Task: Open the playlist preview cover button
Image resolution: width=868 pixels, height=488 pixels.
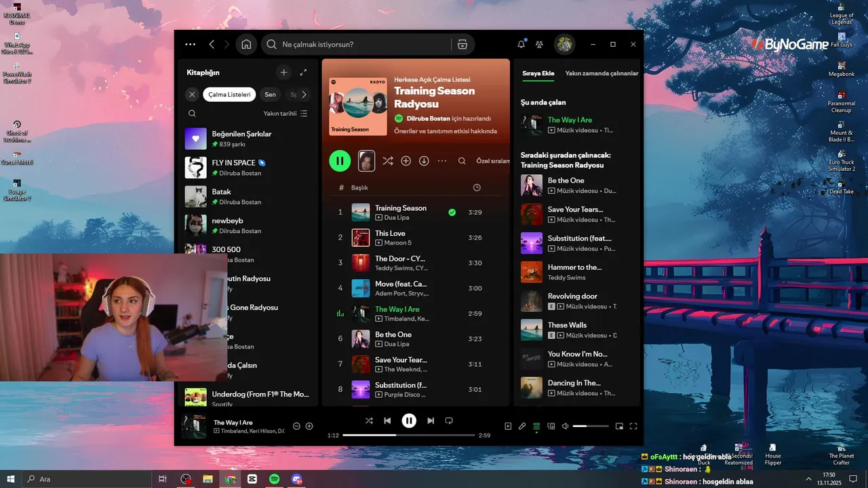Action: [x=366, y=161]
